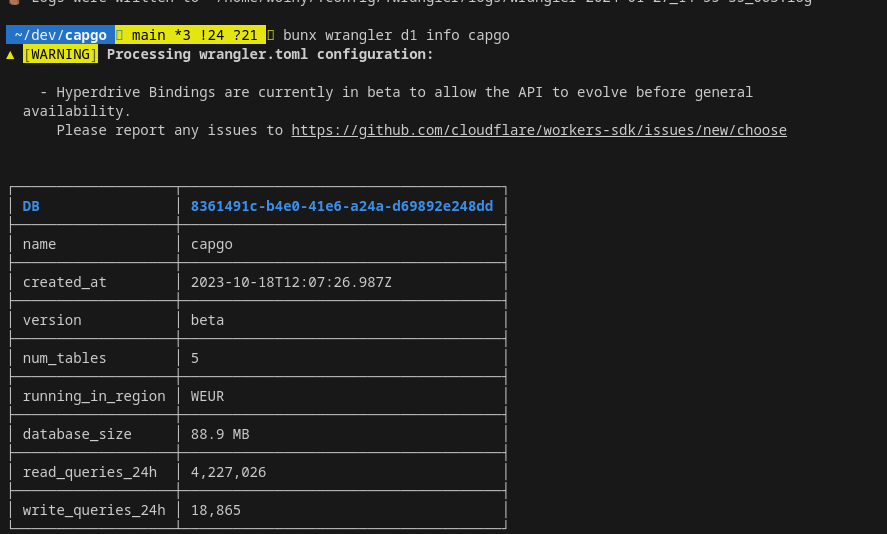
Task: Click the yellow main git status segment
Action: point(190,35)
